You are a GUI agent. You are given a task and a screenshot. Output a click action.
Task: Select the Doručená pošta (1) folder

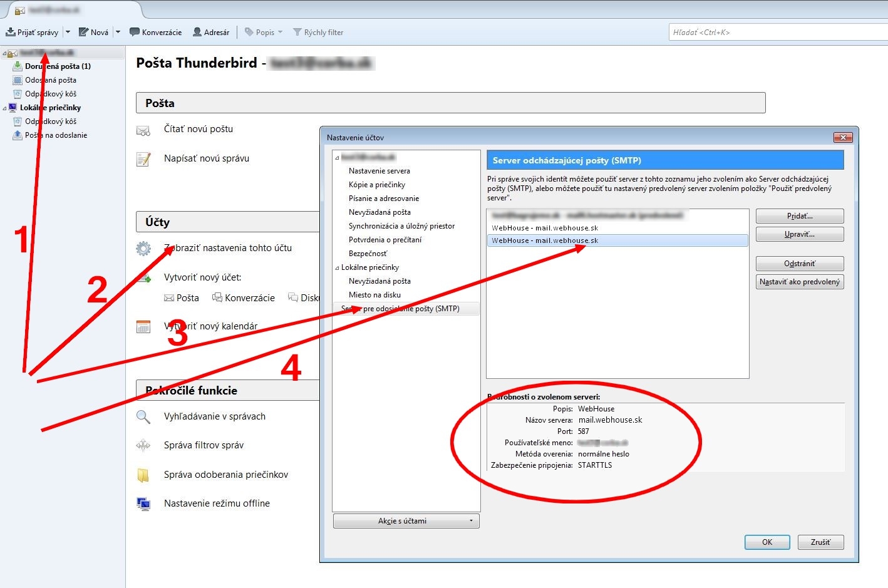coord(58,66)
